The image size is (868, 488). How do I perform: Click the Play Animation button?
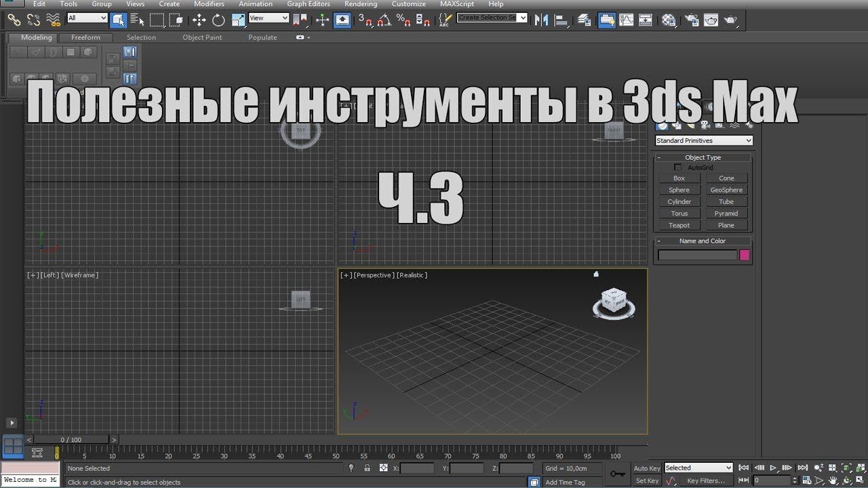point(773,468)
